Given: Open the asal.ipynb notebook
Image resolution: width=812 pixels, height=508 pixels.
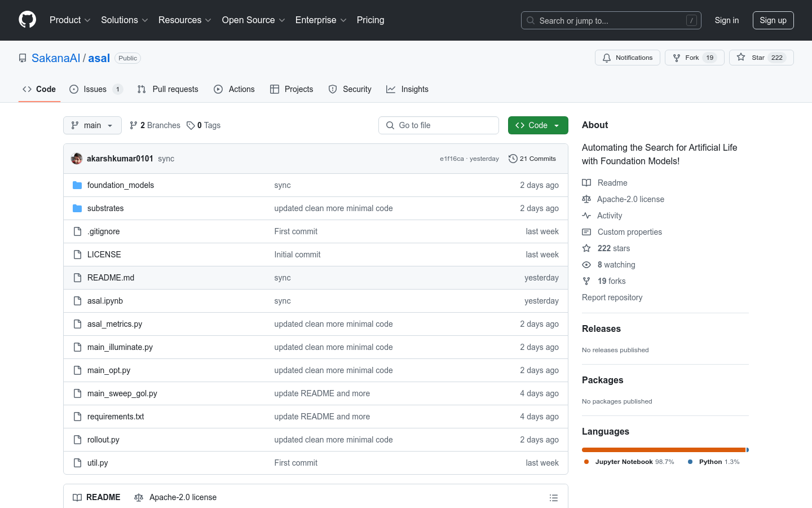Looking at the screenshot, I should coord(105,301).
